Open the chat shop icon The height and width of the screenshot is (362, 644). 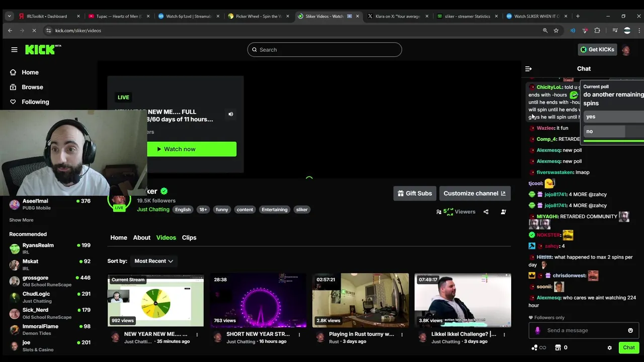[x=557, y=347]
